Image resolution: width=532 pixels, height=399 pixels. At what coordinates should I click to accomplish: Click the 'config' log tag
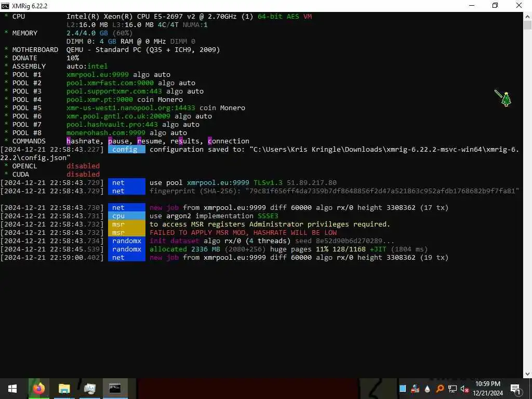point(127,149)
